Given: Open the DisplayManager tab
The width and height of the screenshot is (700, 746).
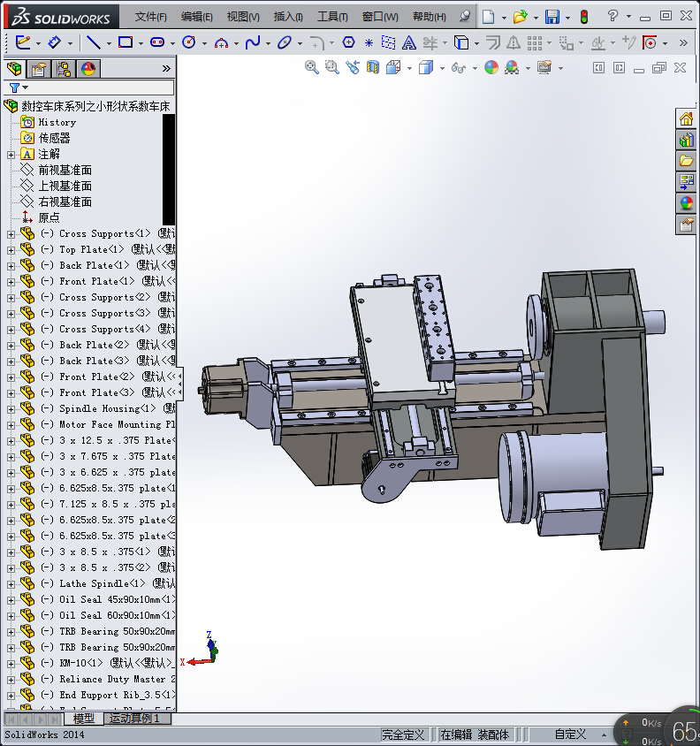Looking at the screenshot, I should click(88, 69).
